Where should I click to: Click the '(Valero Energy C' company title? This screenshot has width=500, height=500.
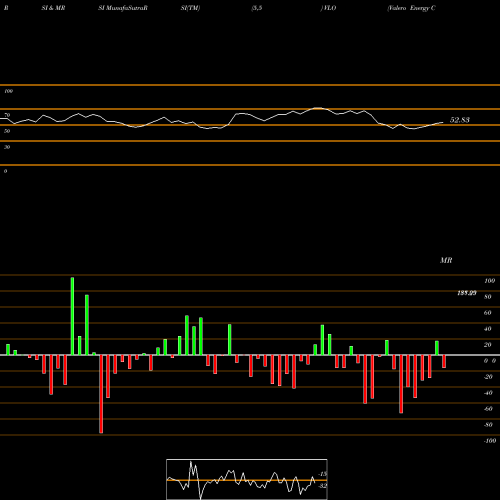click(x=411, y=8)
